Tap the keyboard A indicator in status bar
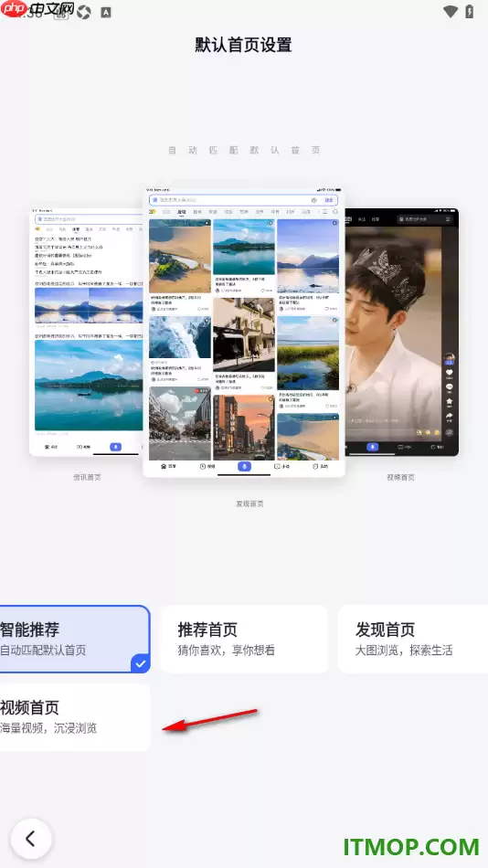This screenshot has height=868, width=488. 106,12
